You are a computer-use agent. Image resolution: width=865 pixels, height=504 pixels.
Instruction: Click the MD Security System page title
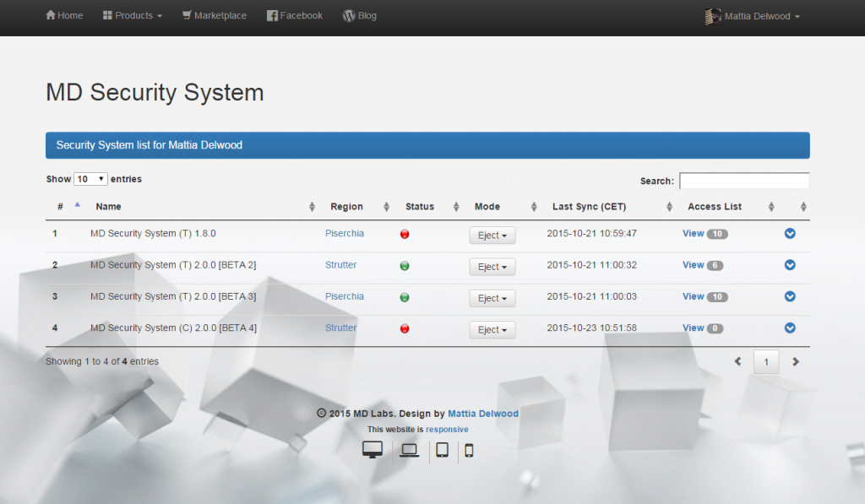click(x=155, y=92)
